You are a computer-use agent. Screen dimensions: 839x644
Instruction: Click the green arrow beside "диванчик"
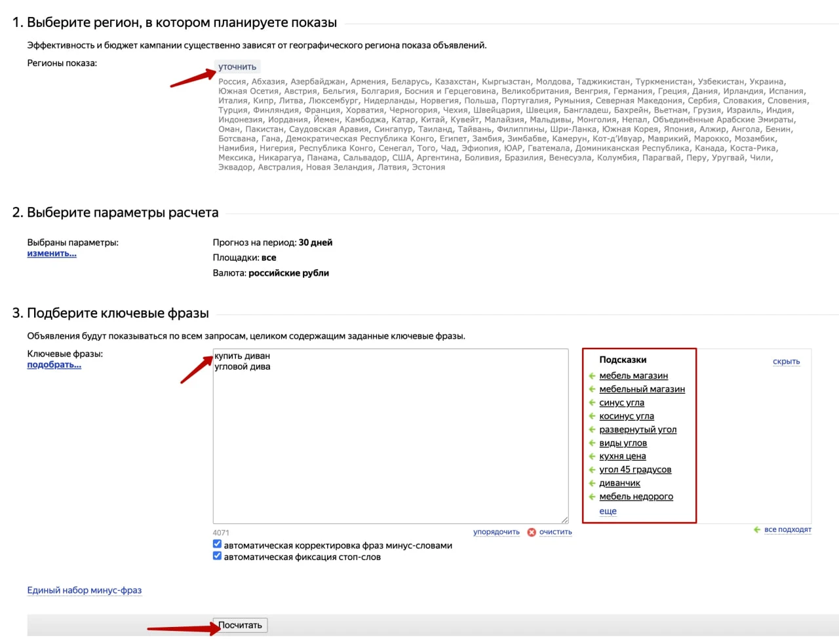[592, 483]
